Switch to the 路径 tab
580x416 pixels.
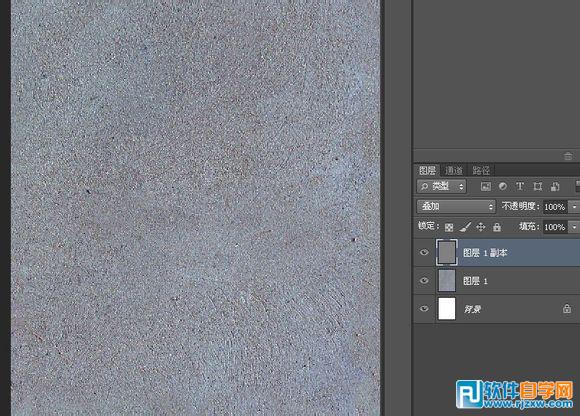[481, 170]
